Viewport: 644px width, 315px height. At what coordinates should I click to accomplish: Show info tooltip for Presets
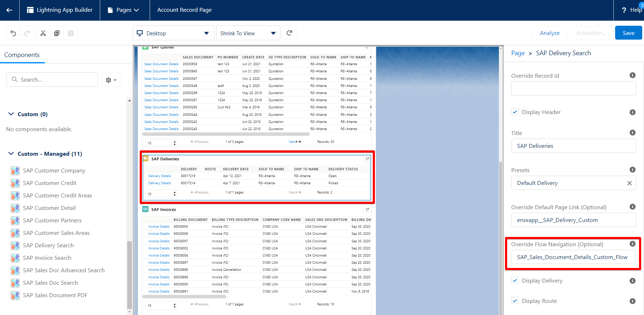(633, 170)
